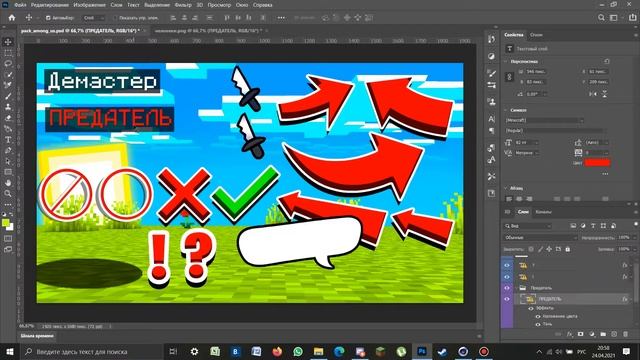Select the Brush tool in left toolbar
The height and width of the screenshot is (360, 640).
8,96
